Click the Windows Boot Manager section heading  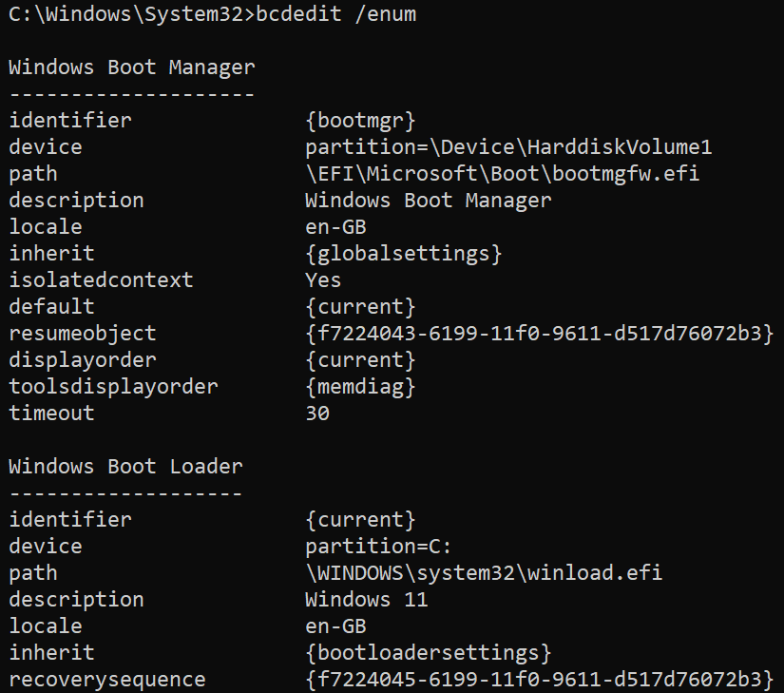tap(132, 67)
